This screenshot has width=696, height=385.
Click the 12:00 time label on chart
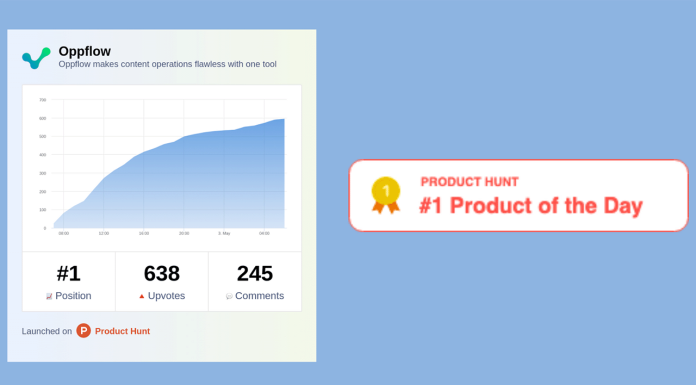pos(104,234)
